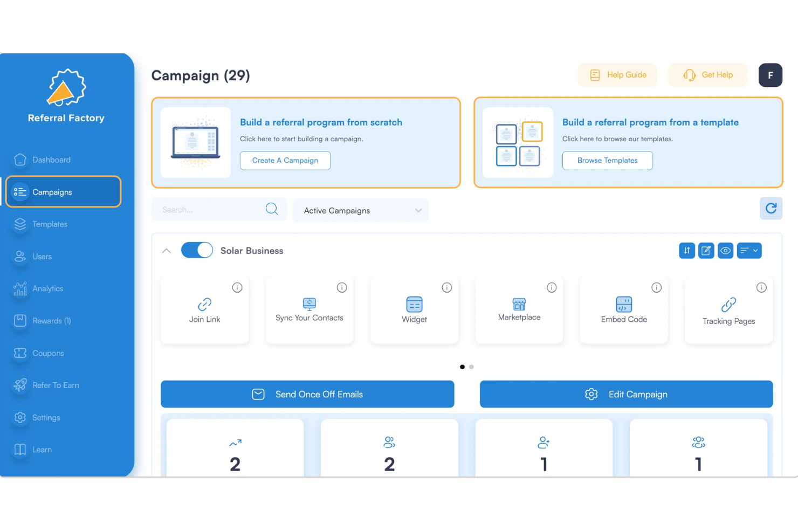Click Build a referral program from a template title

pyautogui.click(x=650, y=122)
